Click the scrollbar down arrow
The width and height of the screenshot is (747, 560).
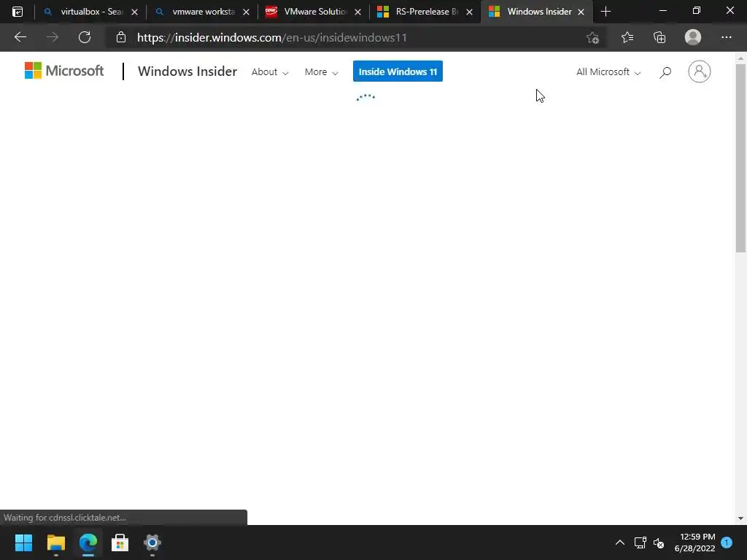point(740,518)
